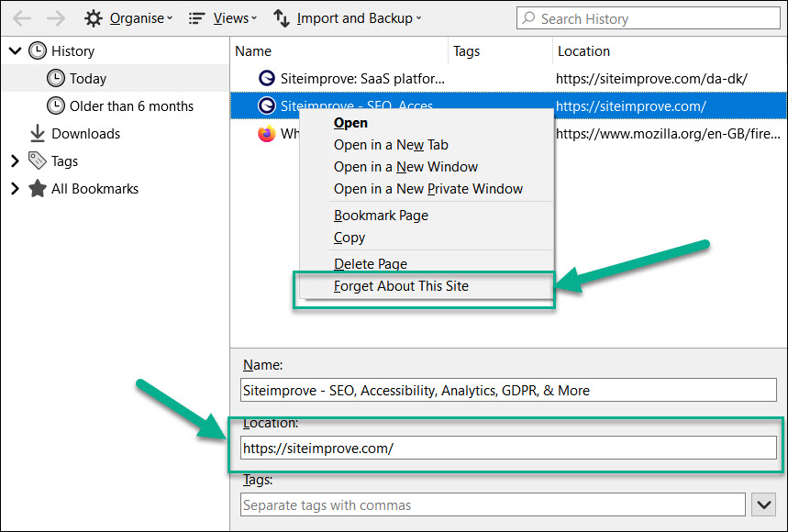Expand the Tags sidebar item
788x532 pixels.
coord(13,161)
